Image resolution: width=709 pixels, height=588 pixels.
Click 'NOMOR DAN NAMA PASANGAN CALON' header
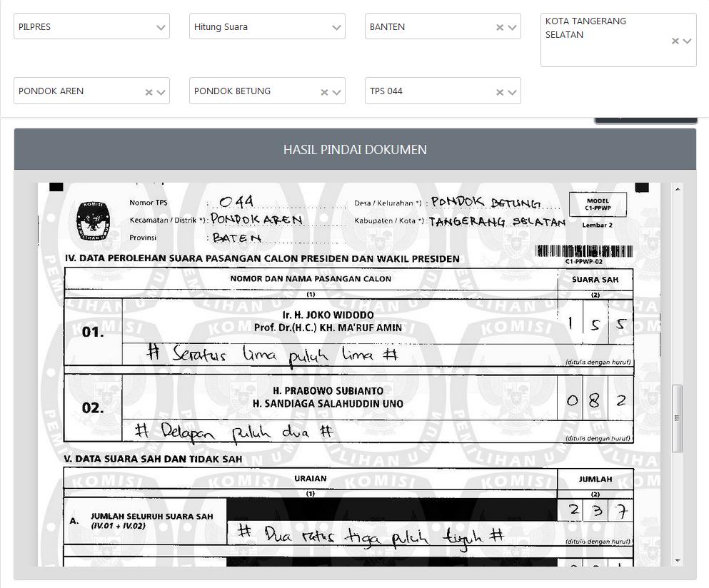click(x=311, y=279)
